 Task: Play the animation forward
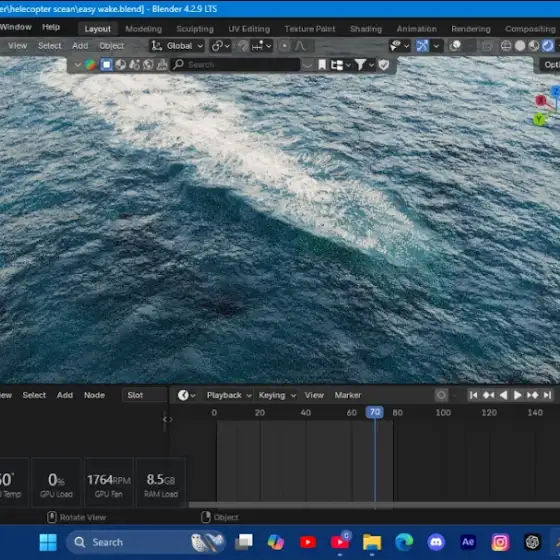[517, 395]
